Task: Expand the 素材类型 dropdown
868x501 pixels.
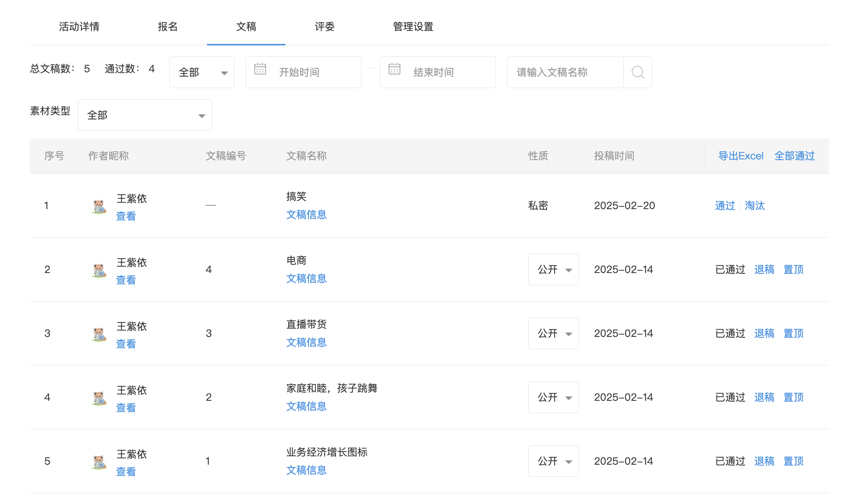Action: tap(145, 115)
